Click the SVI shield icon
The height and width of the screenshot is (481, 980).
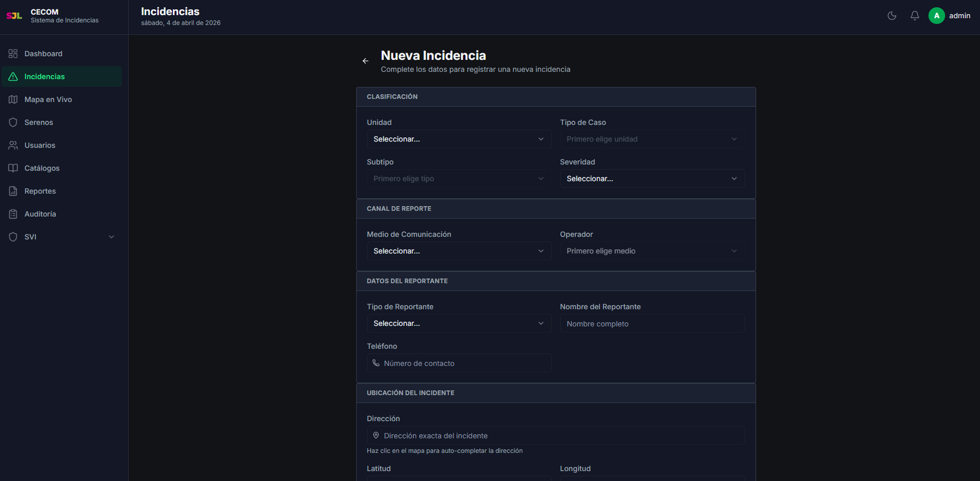13,237
